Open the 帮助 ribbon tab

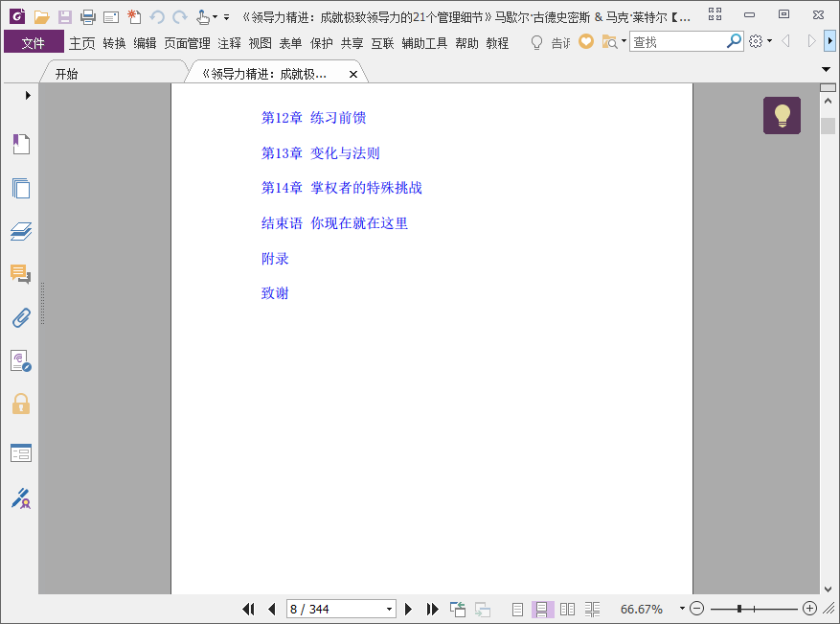466,43
